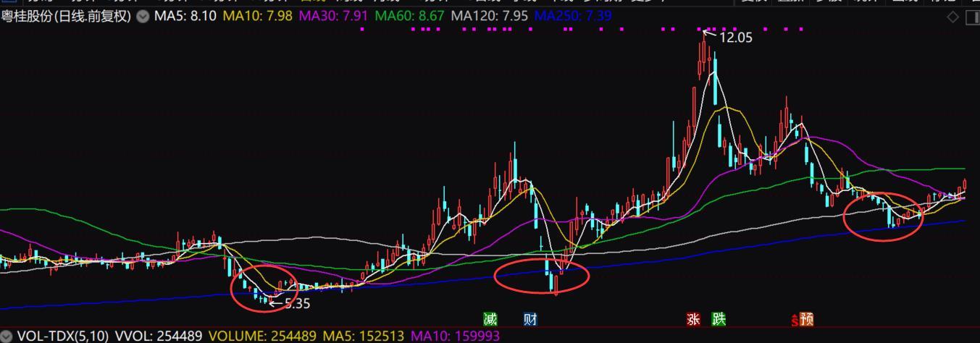
Task: Click the green 减 event marker
Action: click(x=490, y=319)
